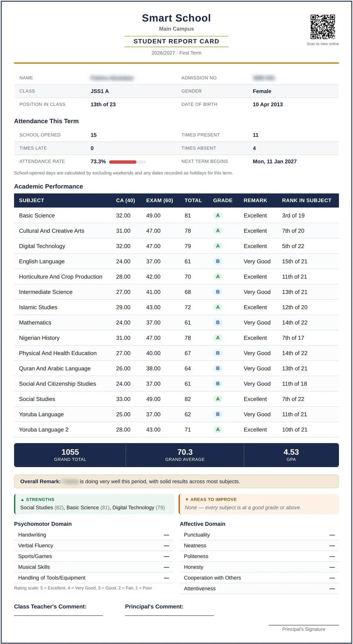Click the Grand Total value '1055'
Viewport: 353px width, 644px height.
point(70,452)
